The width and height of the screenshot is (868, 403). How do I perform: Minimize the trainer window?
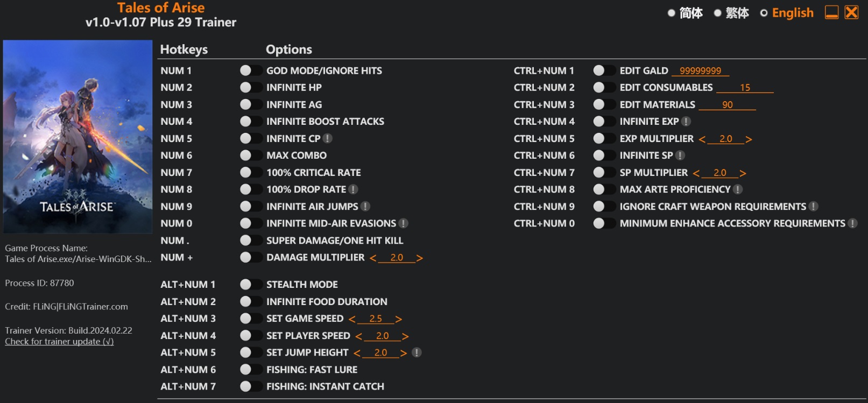831,12
